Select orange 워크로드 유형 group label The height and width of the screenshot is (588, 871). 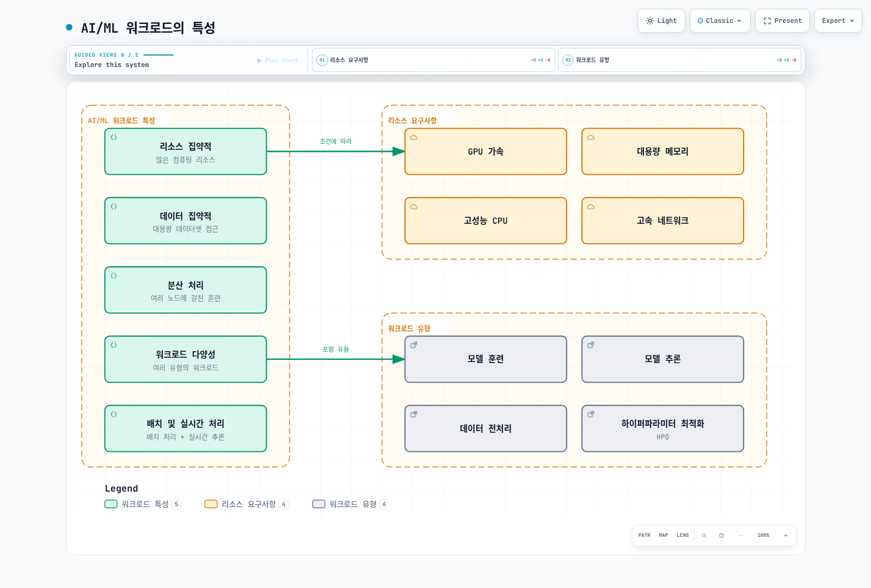click(409, 329)
